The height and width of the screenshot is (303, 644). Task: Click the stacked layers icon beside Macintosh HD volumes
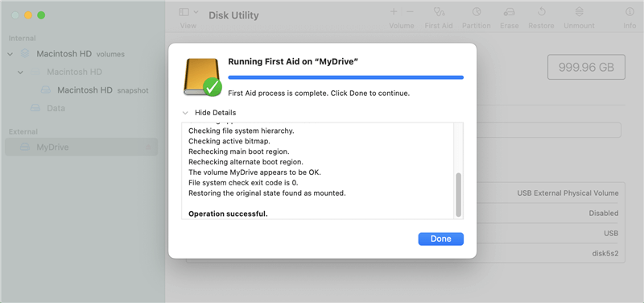click(x=25, y=53)
